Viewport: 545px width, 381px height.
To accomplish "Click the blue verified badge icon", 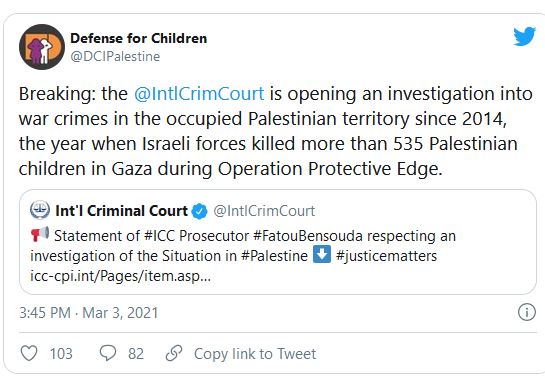I will point(200,211).
